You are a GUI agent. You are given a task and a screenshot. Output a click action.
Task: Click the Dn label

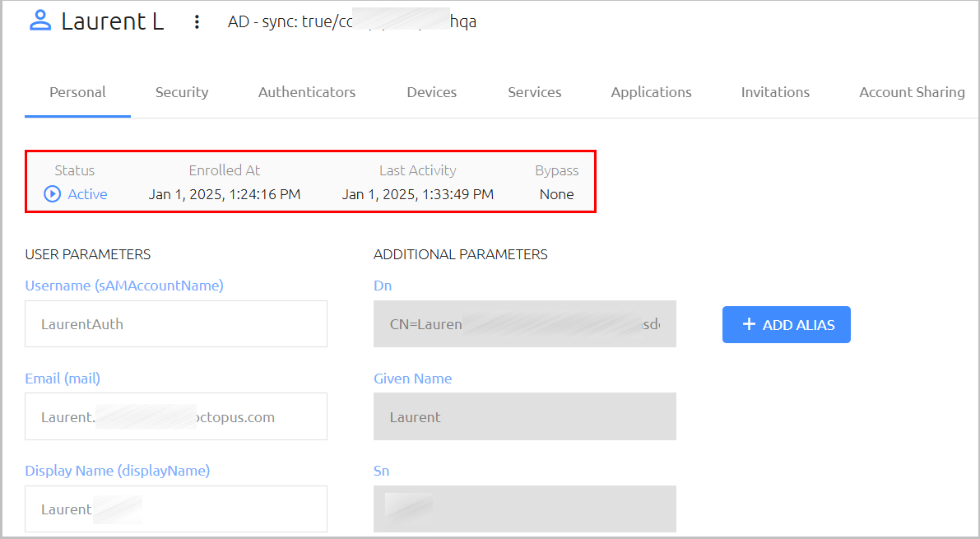click(x=383, y=286)
